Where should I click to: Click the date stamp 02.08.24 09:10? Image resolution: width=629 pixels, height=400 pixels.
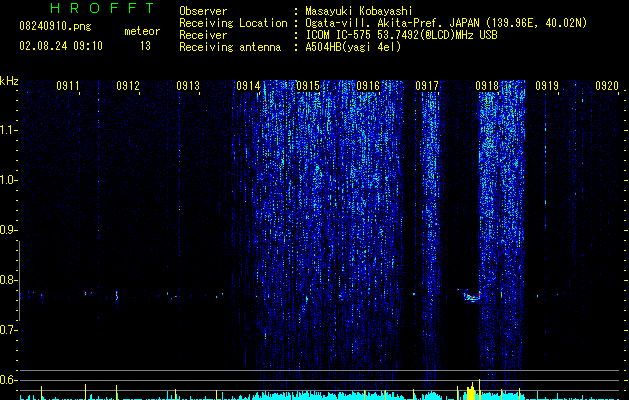61,46
